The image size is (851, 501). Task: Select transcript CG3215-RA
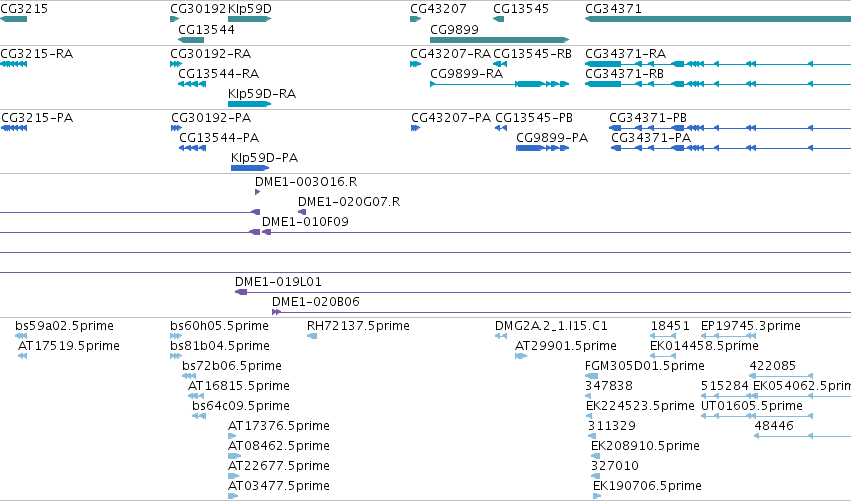(x=36, y=54)
